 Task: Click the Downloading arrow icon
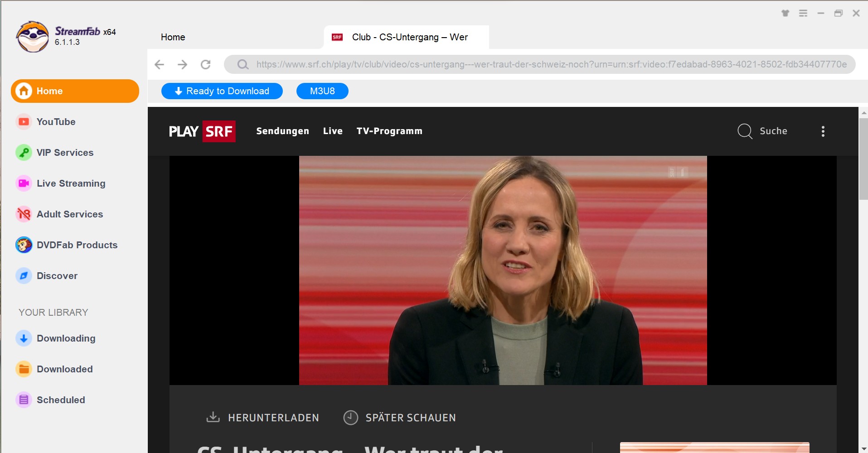coord(24,338)
